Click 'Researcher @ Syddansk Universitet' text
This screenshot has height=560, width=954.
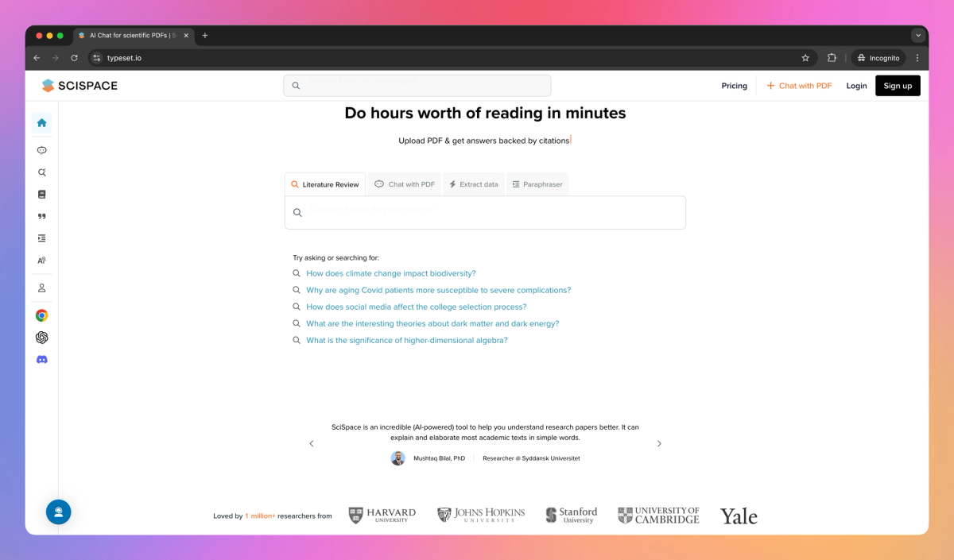tap(531, 458)
